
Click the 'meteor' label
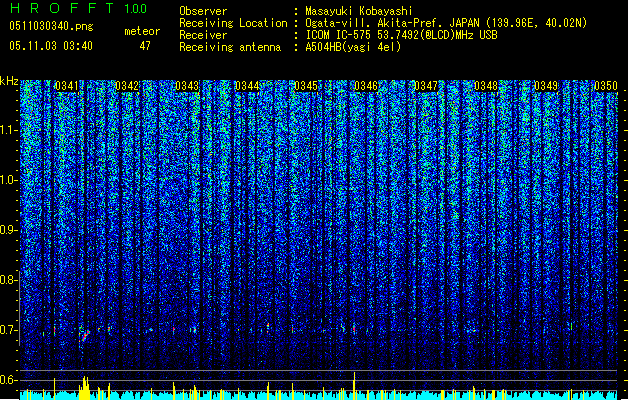142,31
